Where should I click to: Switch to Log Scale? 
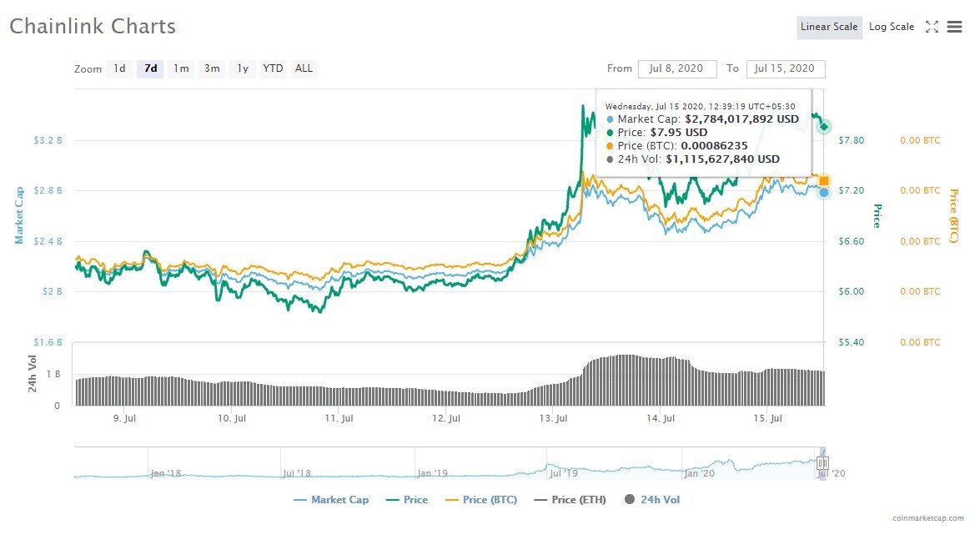tap(892, 27)
